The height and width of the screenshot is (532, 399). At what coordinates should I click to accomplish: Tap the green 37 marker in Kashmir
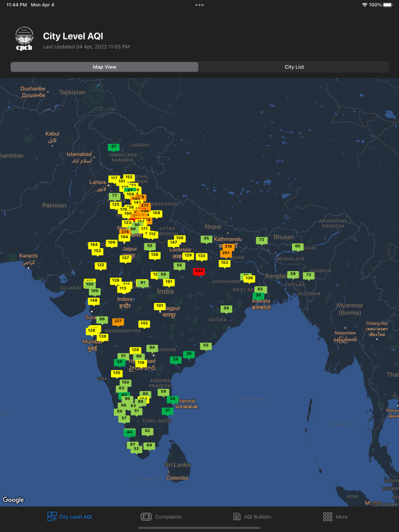pyautogui.click(x=114, y=148)
